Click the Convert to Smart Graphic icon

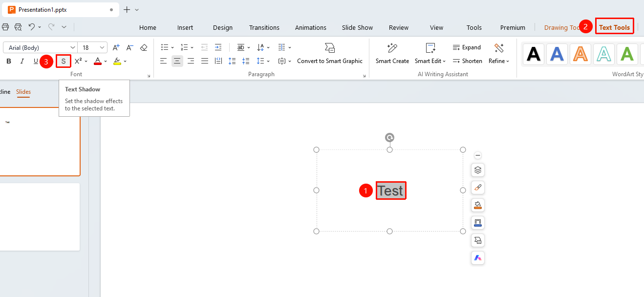(330, 48)
